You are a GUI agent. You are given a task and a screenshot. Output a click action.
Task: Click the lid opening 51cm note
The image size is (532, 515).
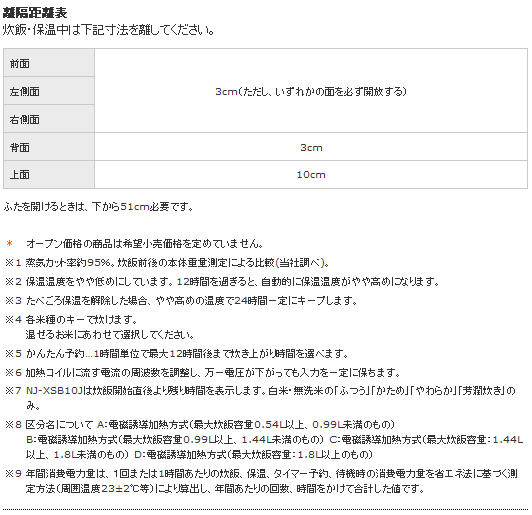pos(98,206)
